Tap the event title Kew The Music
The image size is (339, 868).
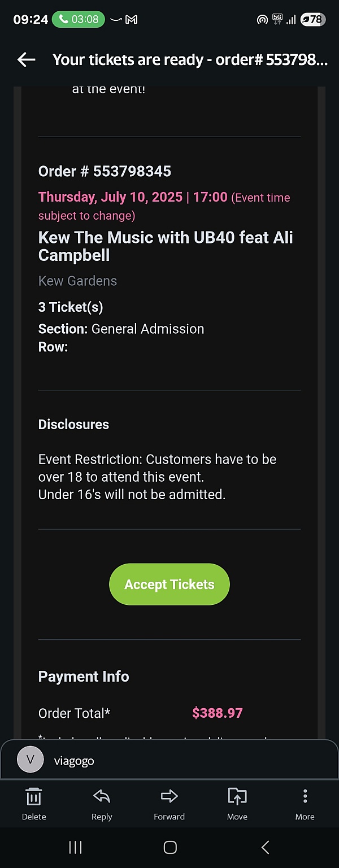166,246
